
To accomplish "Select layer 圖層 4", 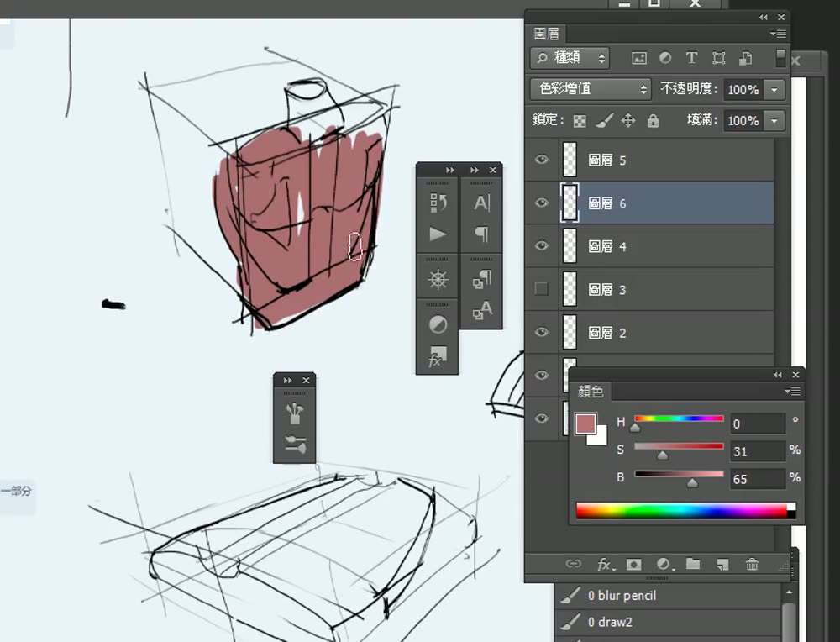I will [x=649, y=246].
